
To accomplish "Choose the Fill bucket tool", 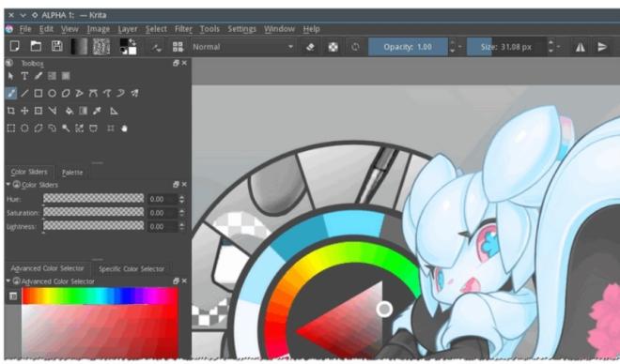I will coord(69,111).
